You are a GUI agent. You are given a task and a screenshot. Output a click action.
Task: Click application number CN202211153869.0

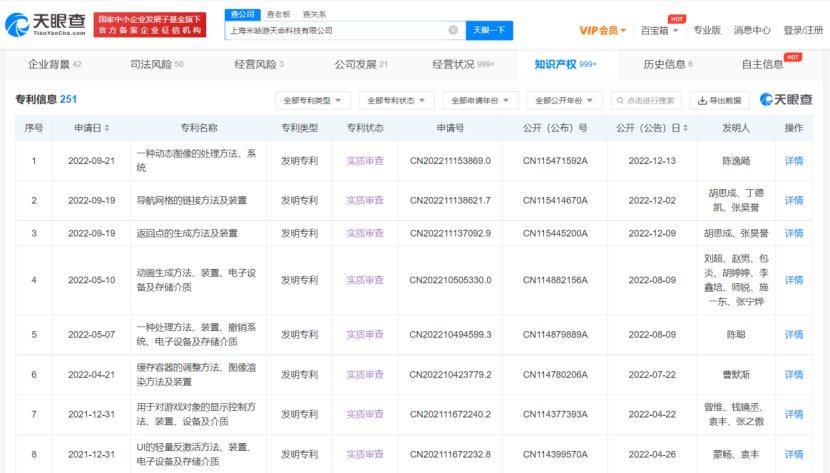tap(450, 161)
